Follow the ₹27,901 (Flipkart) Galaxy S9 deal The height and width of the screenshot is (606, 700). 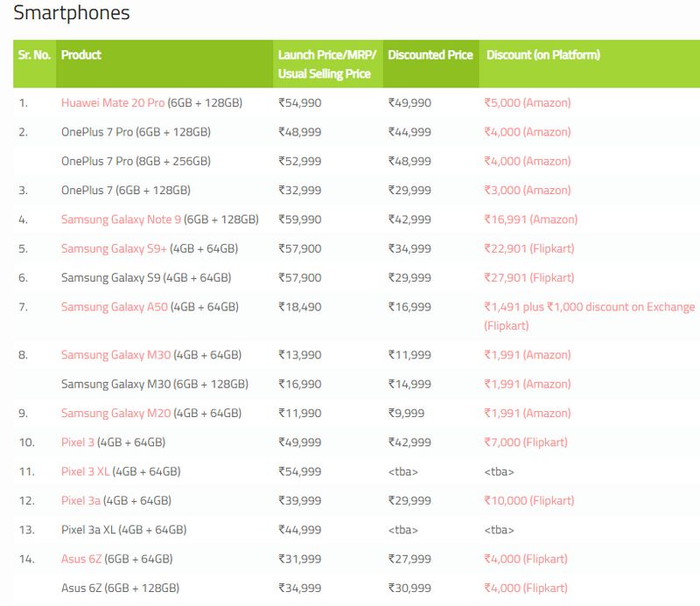528,278
